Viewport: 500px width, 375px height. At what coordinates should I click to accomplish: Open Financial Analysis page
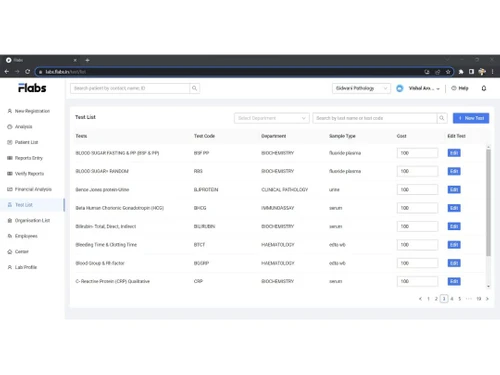29,189
